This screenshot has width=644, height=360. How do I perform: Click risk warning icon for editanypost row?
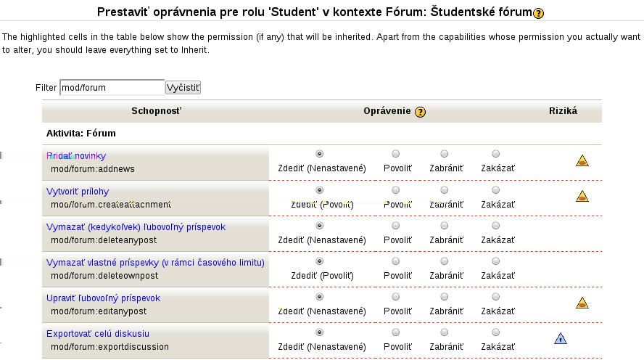(582, 303)
